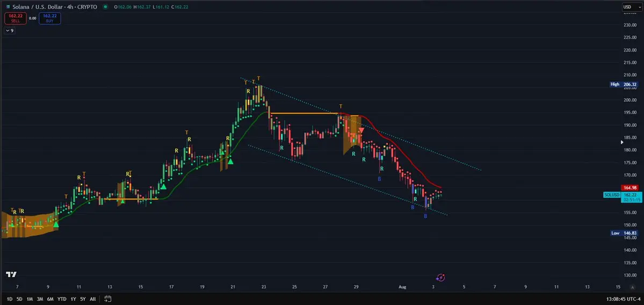The image size is (644, 305).
Task: Click the red 164.98 indicator price label
Action: 629,187
